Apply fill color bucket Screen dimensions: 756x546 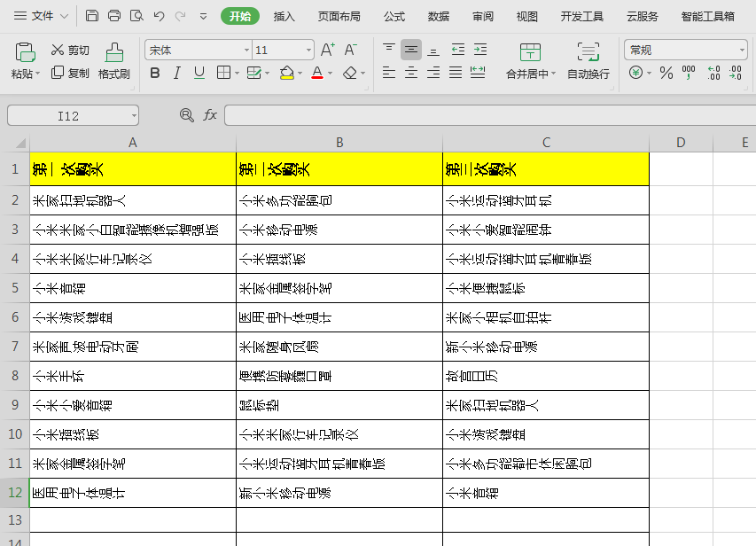pos(287,73)
